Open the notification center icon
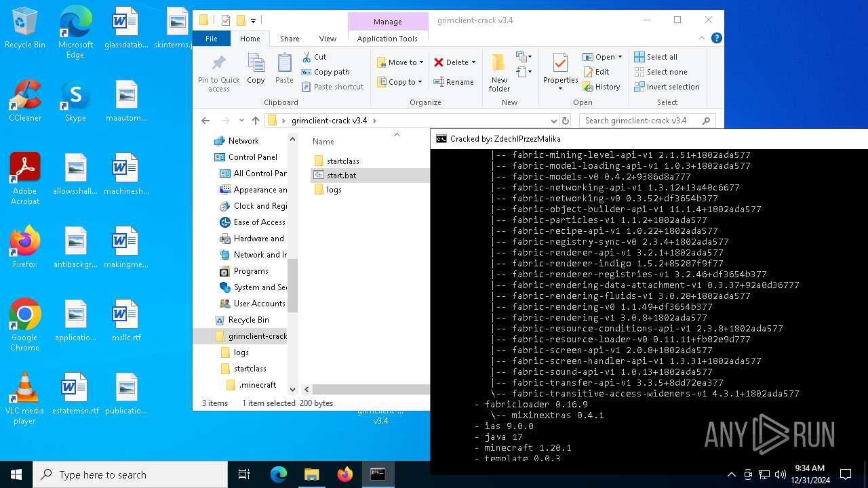 pos(846,474)
